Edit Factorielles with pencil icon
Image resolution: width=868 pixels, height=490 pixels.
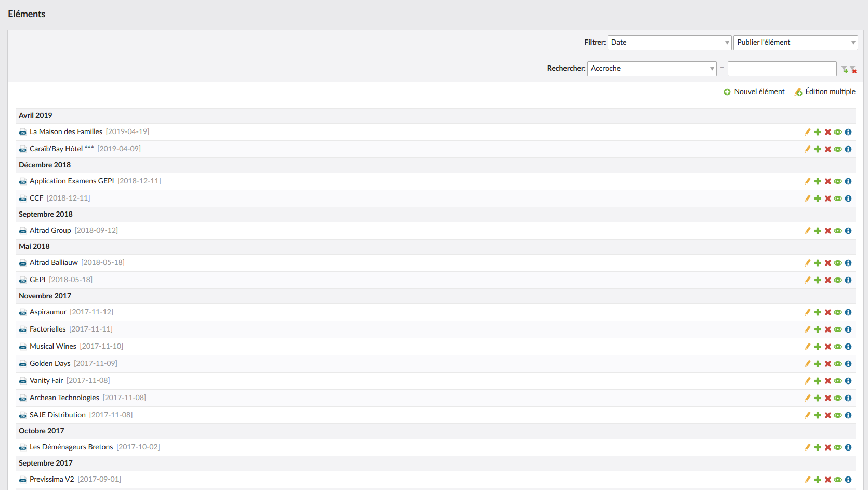tap(808, 329)
